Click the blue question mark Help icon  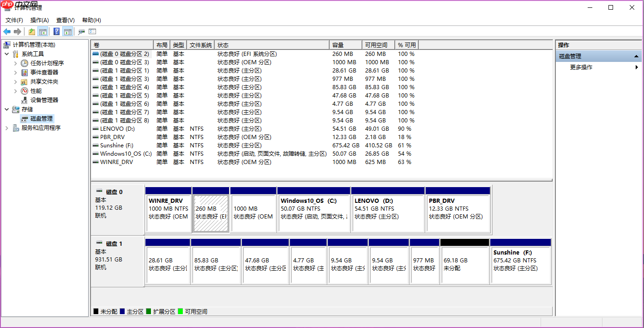click(x=56, y=32)
